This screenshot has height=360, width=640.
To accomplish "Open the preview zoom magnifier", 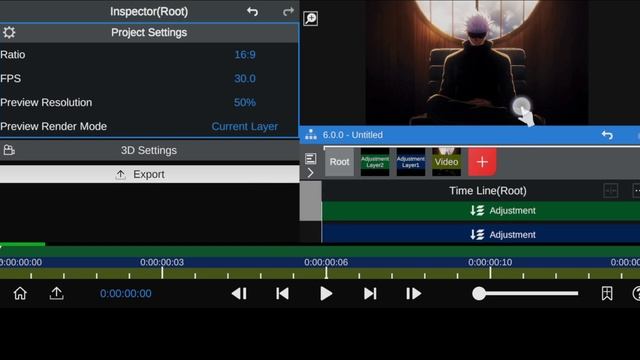I will coord(311,18).
